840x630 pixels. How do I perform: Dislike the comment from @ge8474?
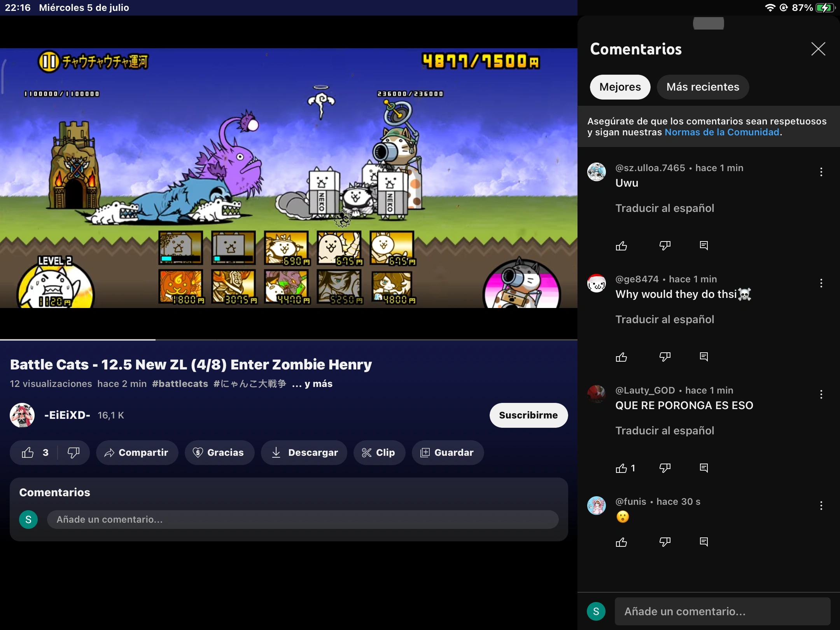click(665, 357)
